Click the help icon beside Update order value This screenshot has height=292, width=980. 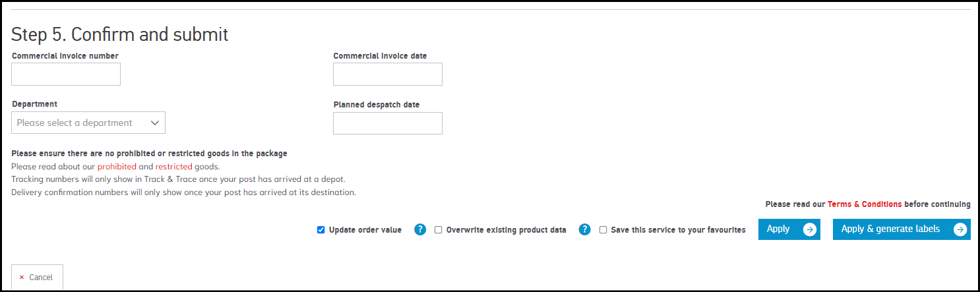420,229
